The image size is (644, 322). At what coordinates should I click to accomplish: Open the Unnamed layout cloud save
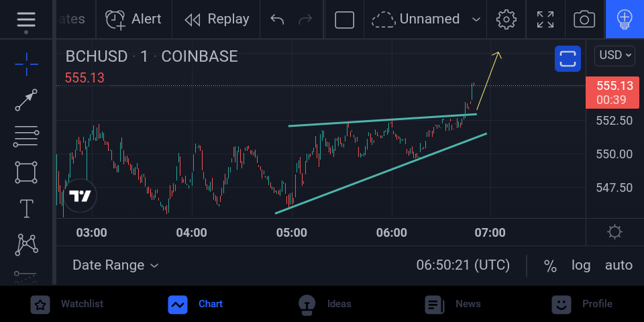click(x=416, y=19)
